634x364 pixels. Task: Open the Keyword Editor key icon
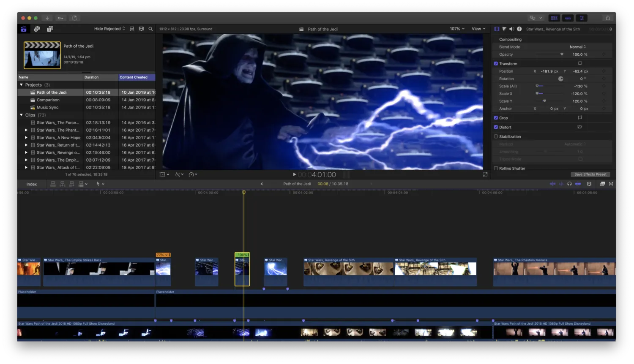(x=60, y=18)
